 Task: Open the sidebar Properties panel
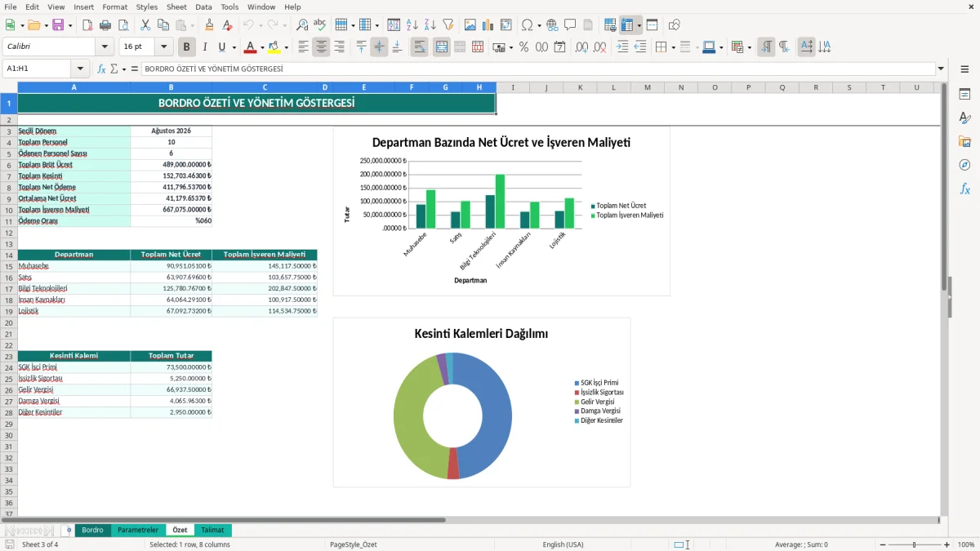964,95
